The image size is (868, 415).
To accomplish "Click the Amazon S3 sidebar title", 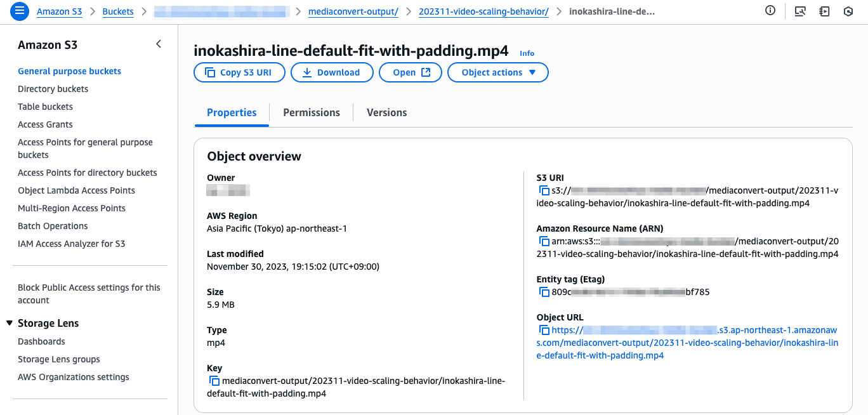I will pos(48,44).
